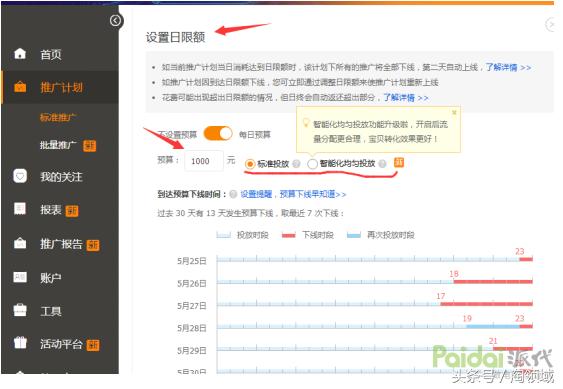Screen dimensions: 563x389
Task: Click help icon next to 标准投放
Action: point(296,164)
